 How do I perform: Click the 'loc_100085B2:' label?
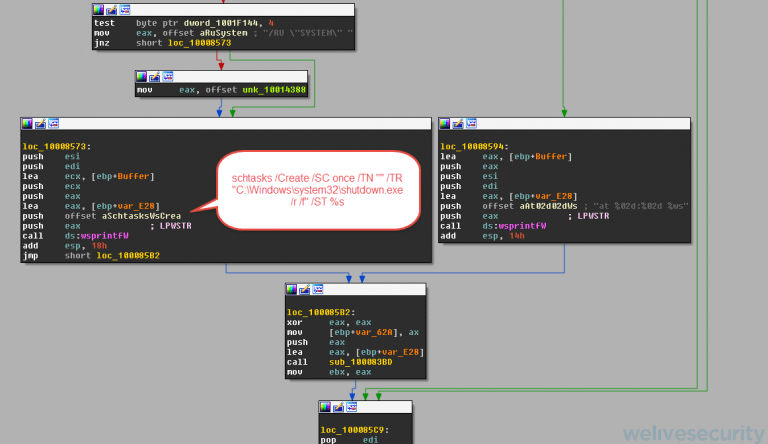[x=321, y=312]
